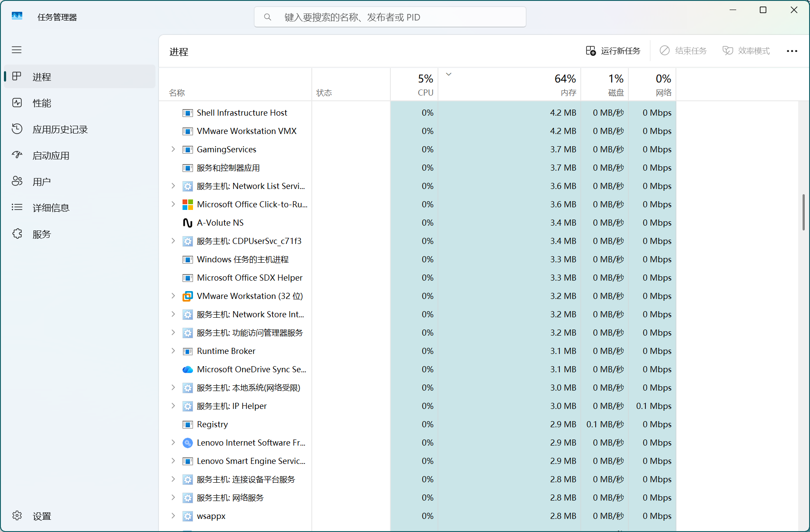Click the Lenovo Internet Software Framework icon
Image resolution: width=810 pixels, height=532 pixels.
[187, 443]
